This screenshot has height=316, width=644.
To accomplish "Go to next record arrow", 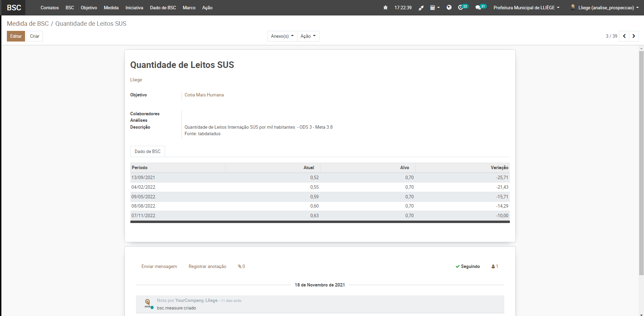I will [x=634, y=36].
